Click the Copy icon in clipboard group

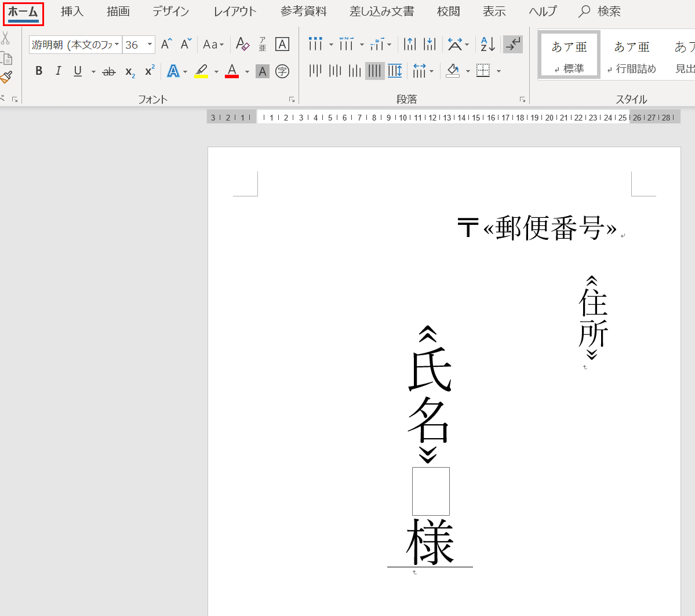pyautogui.click(x=6, y=58)
